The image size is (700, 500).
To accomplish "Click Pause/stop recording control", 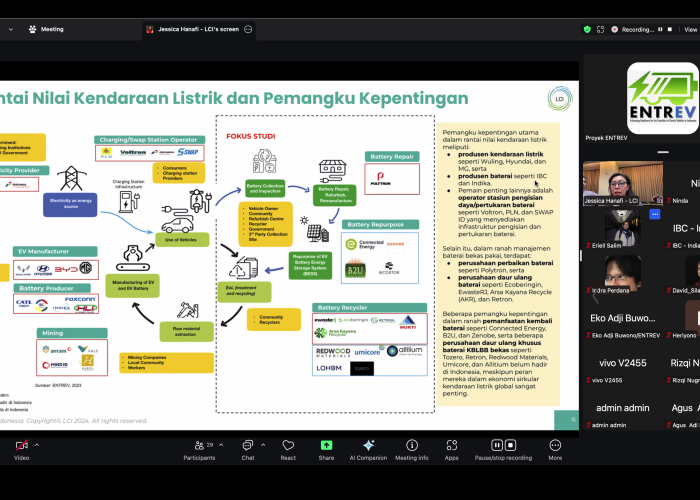I will click(503, 450).
